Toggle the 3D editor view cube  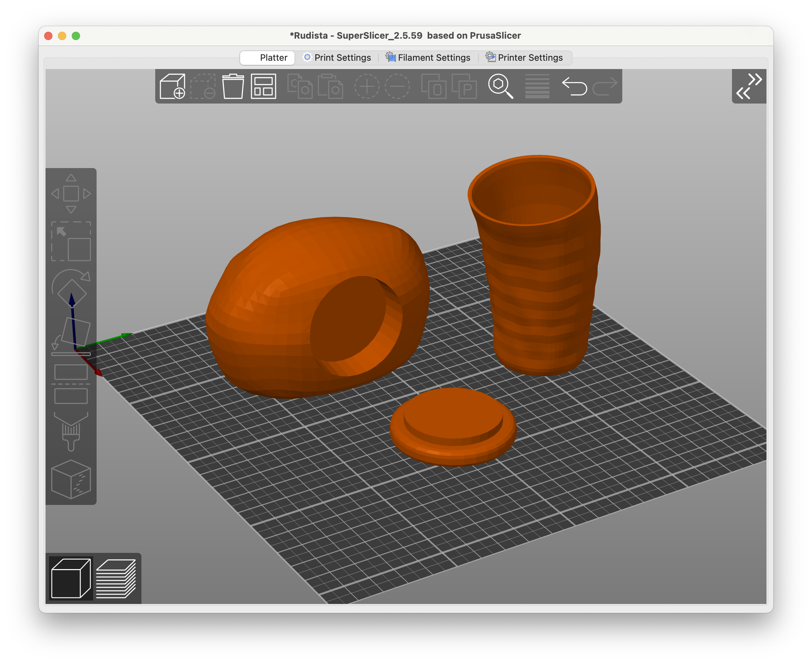point(71,578)
